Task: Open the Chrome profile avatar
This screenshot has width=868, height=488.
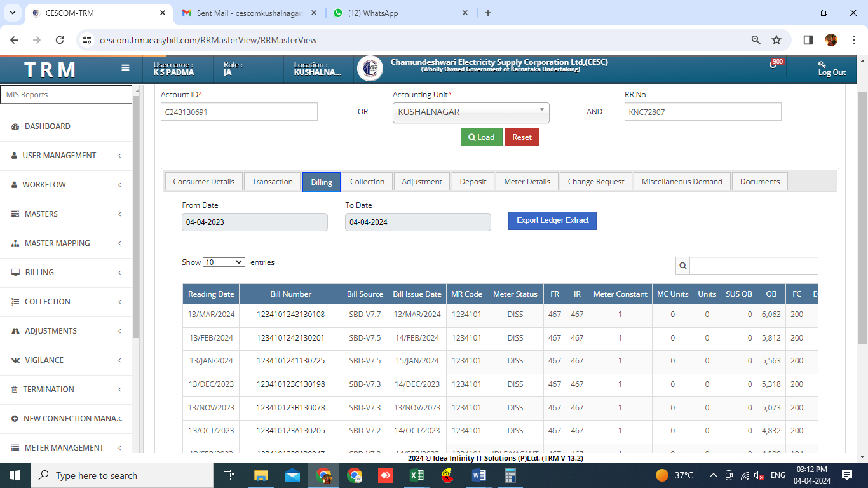Action: 831,40
